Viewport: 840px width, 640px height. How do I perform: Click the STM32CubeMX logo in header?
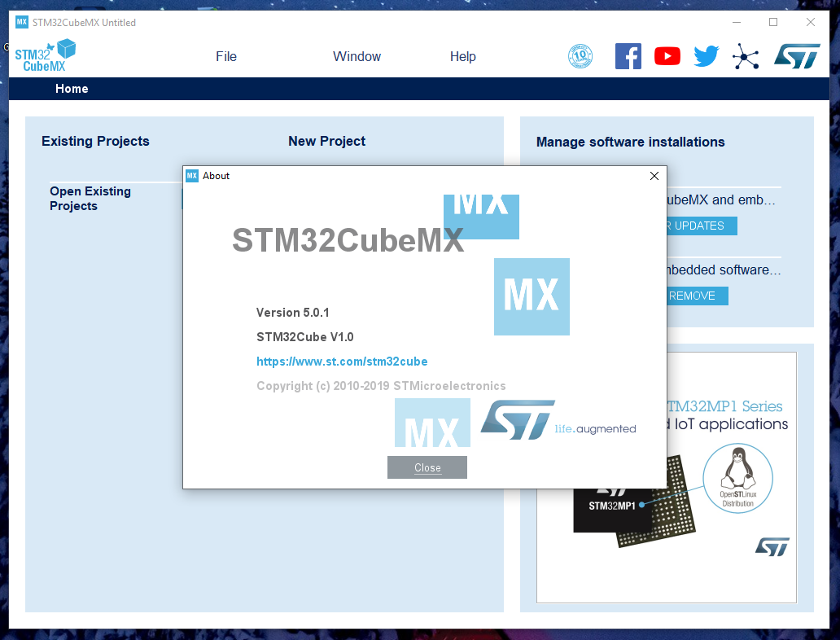pyautogui.click(x=45, y=55)
